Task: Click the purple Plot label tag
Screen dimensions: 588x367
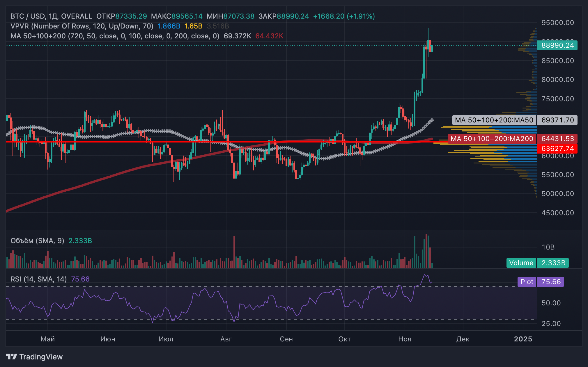Action: coord(527,282)
